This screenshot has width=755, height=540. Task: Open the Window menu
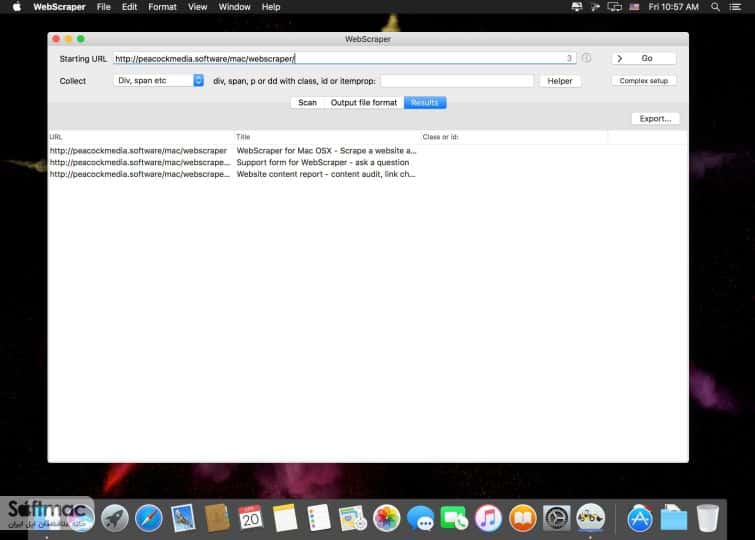click(234, 7)
